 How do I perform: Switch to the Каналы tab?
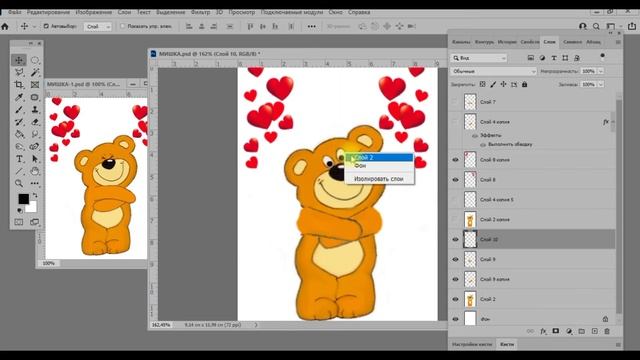461,42
